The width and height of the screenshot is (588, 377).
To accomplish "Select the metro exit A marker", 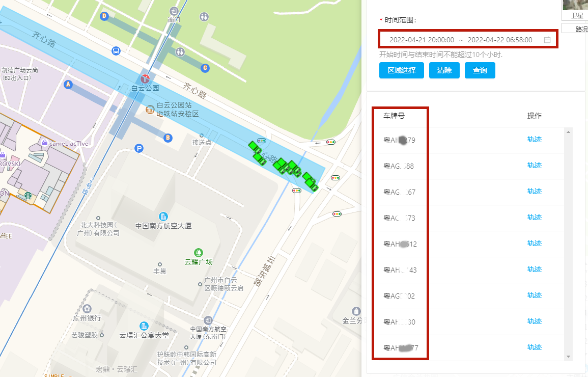I will coord(68,84).
